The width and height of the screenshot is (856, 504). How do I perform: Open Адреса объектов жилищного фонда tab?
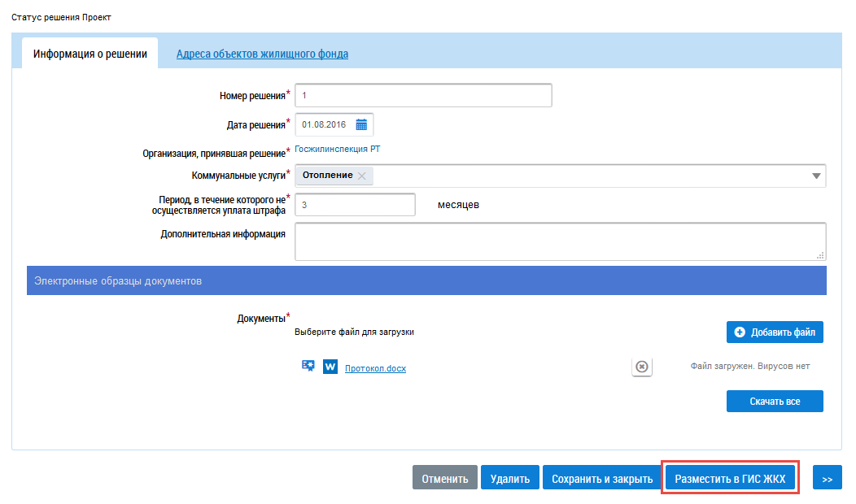click(262, 54)
